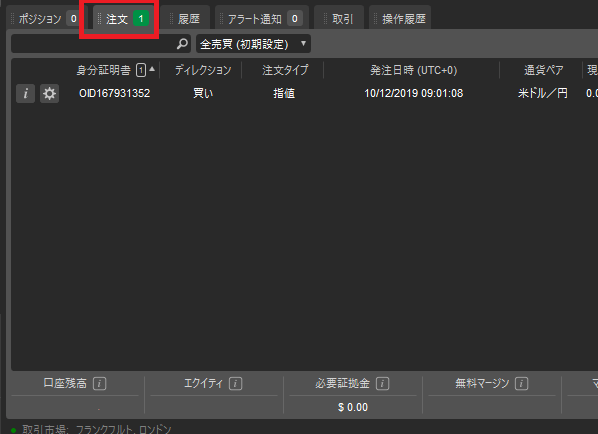Image resolution: width=598 pixels, height=434 pixels.
Task: Select the 米ドル／円 order row
Action: point(304,93)
